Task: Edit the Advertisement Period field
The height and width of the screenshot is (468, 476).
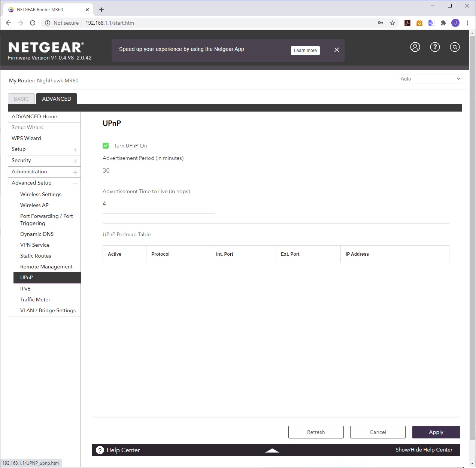Action: 159,171
